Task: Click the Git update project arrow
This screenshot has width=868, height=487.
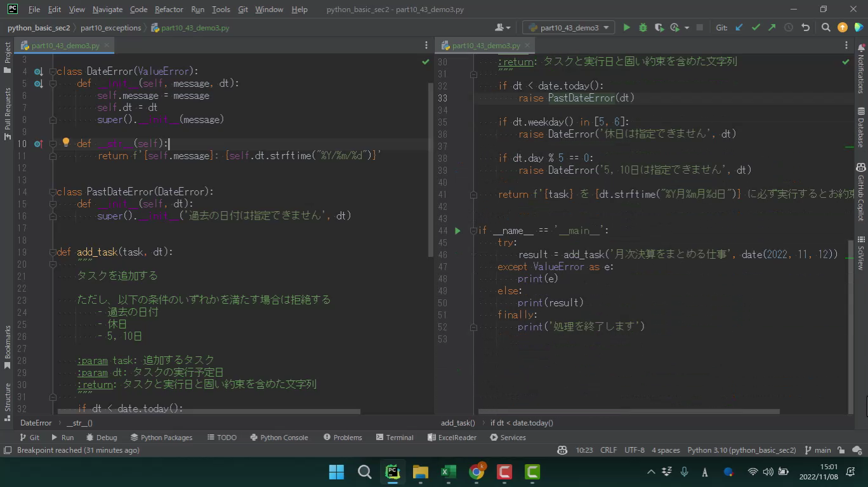Action: tap(739, 27)
